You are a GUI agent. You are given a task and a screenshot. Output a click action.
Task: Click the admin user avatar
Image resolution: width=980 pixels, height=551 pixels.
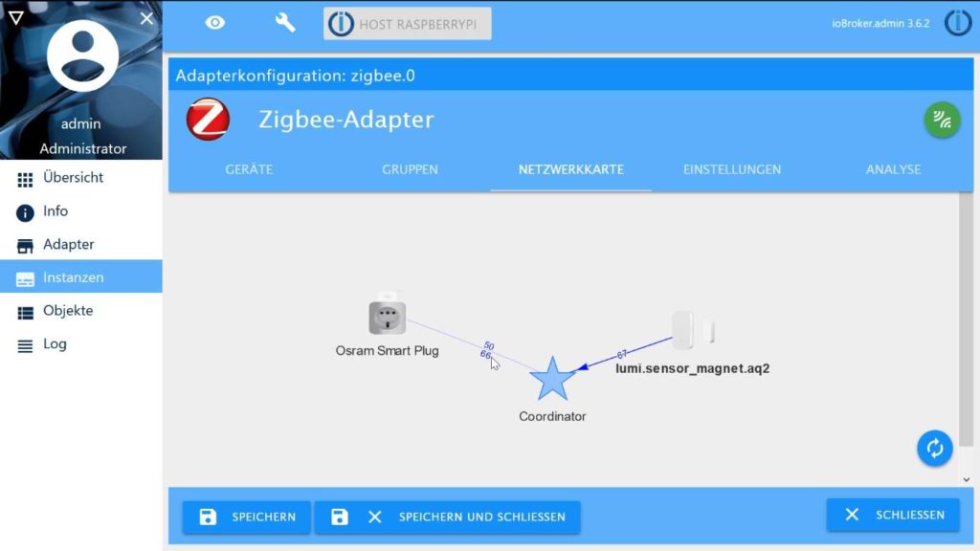tap(82, 56)
